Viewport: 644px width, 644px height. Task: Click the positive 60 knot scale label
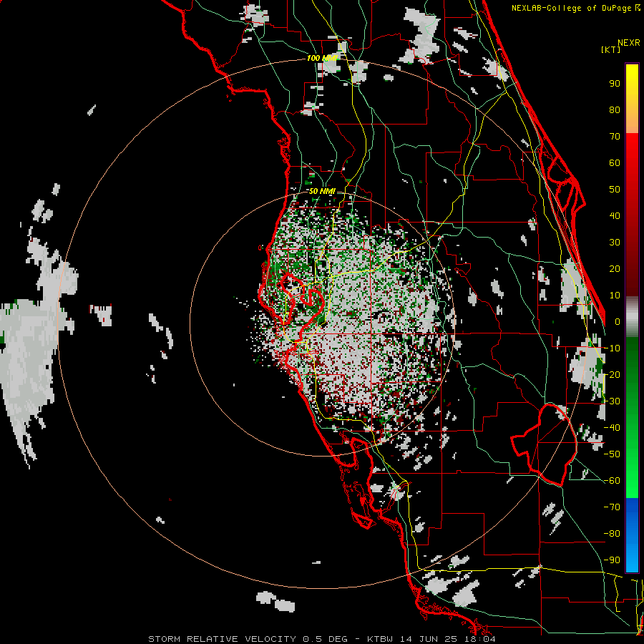[615, 162]
